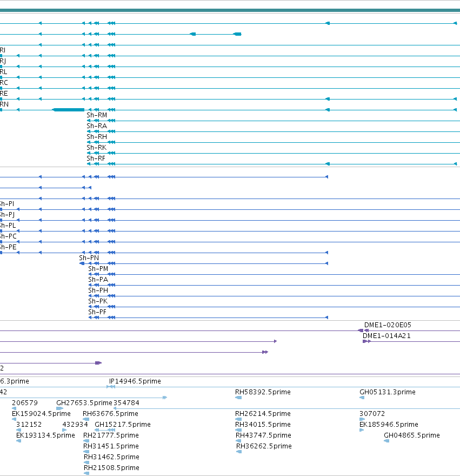Select the RH43747.5prime EST label

pyautogui.click(x=263, y=435)
